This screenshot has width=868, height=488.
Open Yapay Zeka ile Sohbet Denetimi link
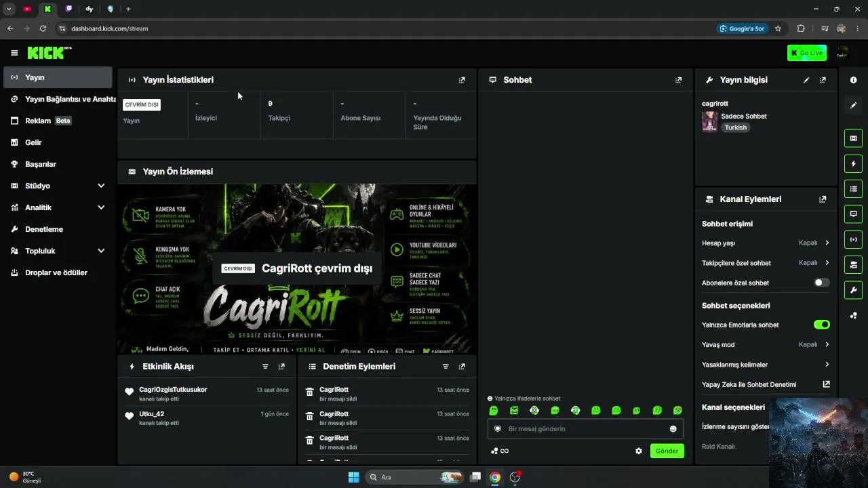766,384
